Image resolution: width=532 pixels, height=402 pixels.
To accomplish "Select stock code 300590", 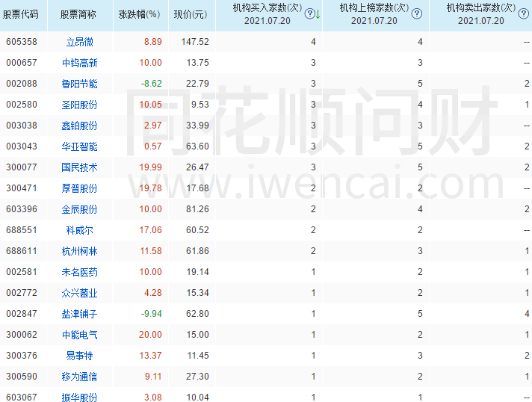I will click(x=22, y=377).
